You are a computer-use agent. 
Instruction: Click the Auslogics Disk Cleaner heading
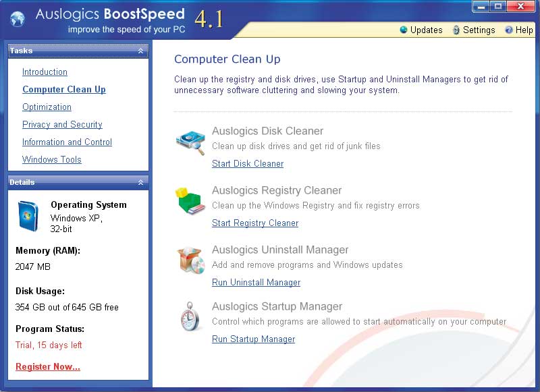(267, 131)
